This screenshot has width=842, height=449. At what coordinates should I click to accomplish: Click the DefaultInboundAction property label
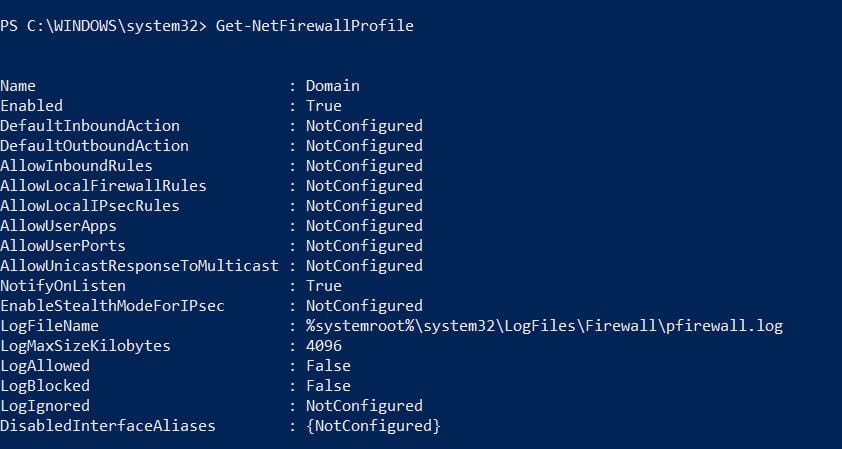tap(90, 126)
